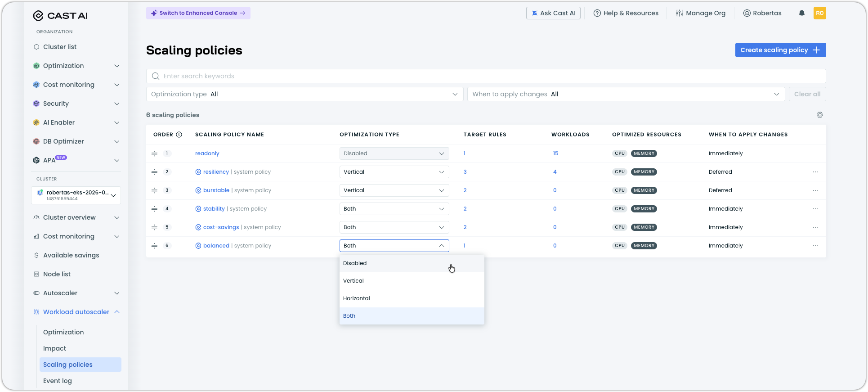Open the Robertas account menu

762,13
